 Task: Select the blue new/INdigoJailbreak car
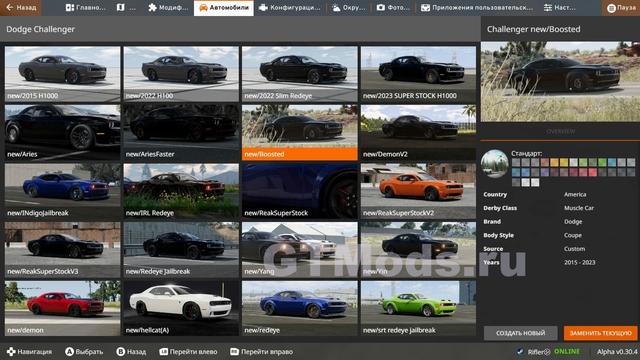tap(62, 191)
